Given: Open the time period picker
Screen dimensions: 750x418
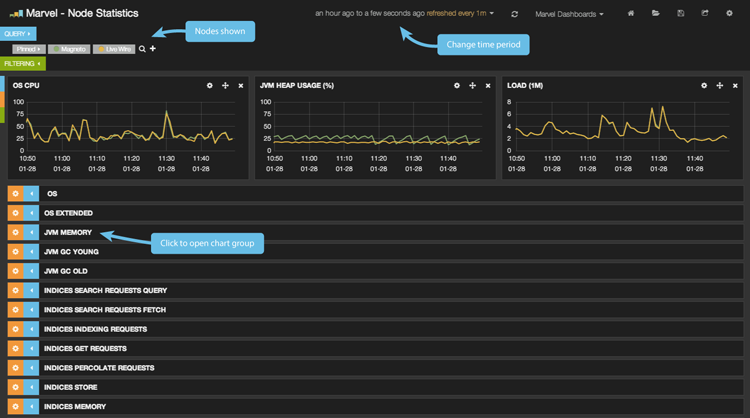Looking at the screenshot, I should (400, 14).
